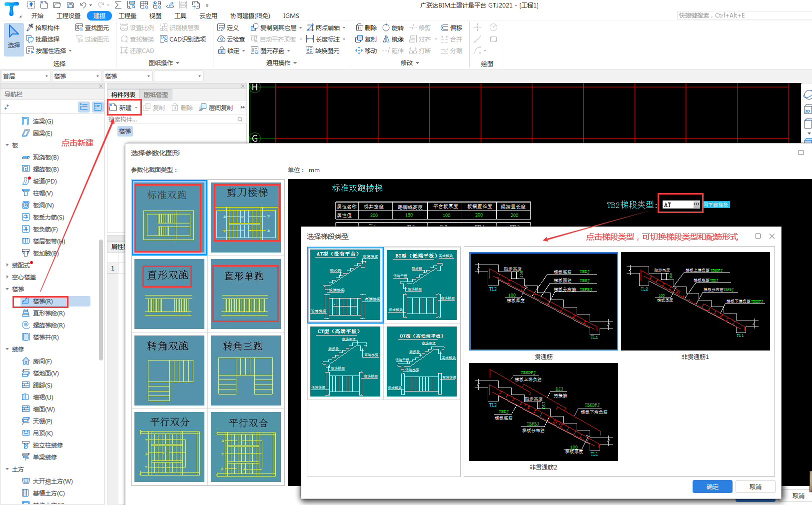The image size is (812, 505).
Task: Open the second 楼梯 component dropdown
Action: pyautogui.click(x=127, y=76)
